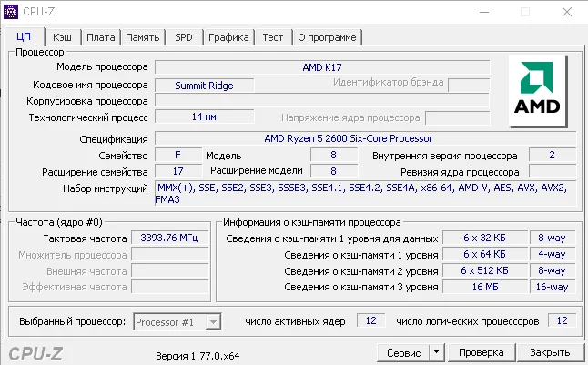Click the L2 cache 6 x 512 КБ value
Viewport: 588px width, 365px height.
pos(484,270)
